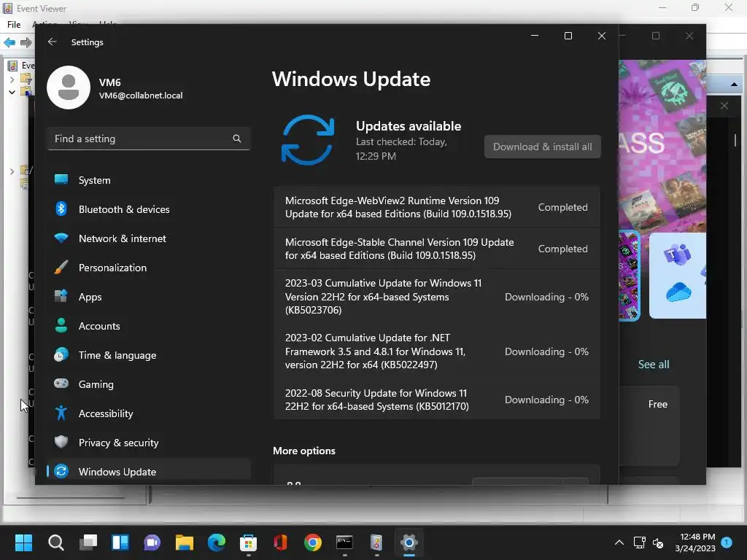
Task: Click the VM6@collabnet.local account email
Action: pos(141,96)
